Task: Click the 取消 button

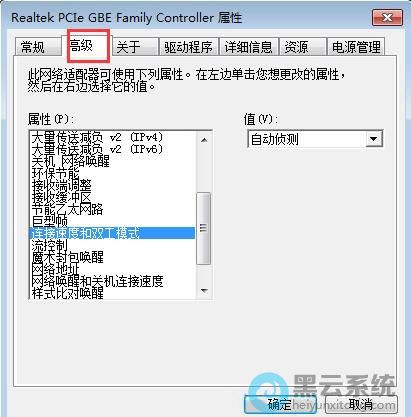Action: click(361, 405)
